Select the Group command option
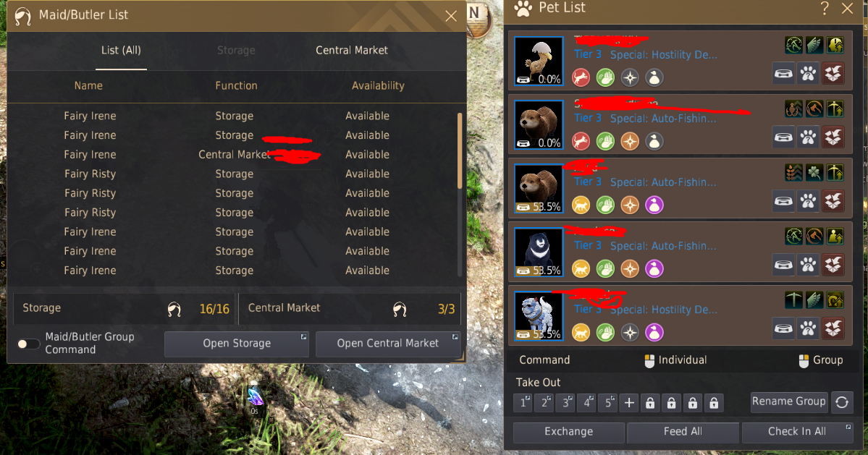868x455 pixels. point(821,360)
